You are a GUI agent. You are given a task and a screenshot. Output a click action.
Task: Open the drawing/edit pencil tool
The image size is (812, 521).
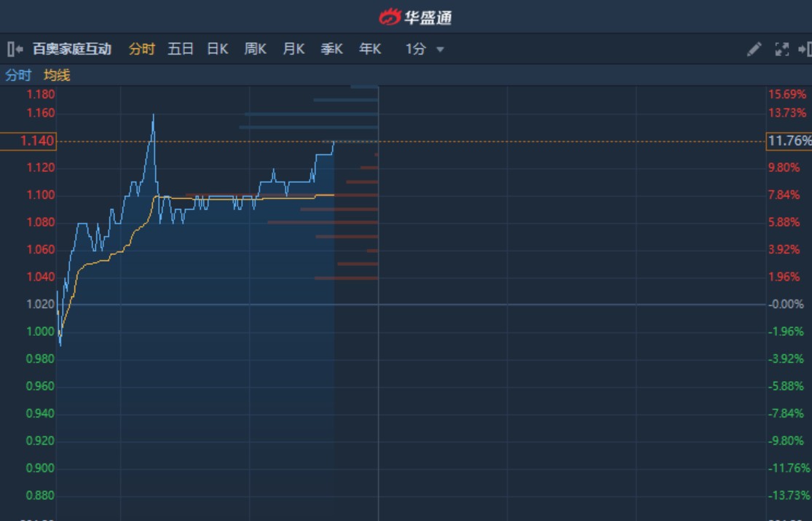(755, 49)
